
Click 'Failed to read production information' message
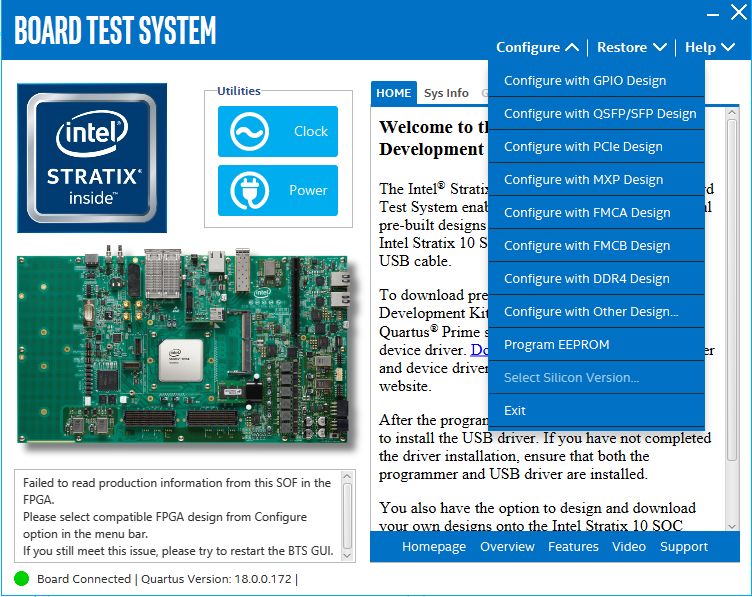point(177,491)
